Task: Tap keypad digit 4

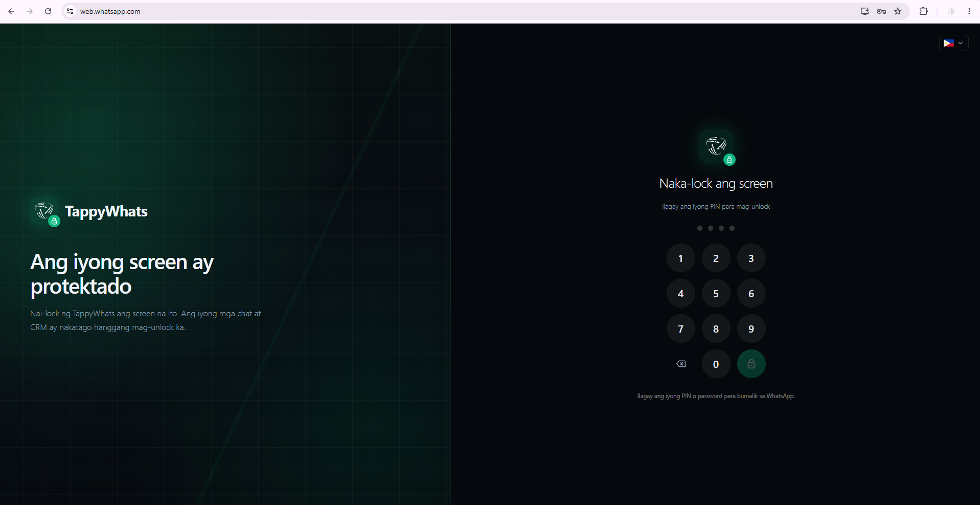Action: [680, 293]
